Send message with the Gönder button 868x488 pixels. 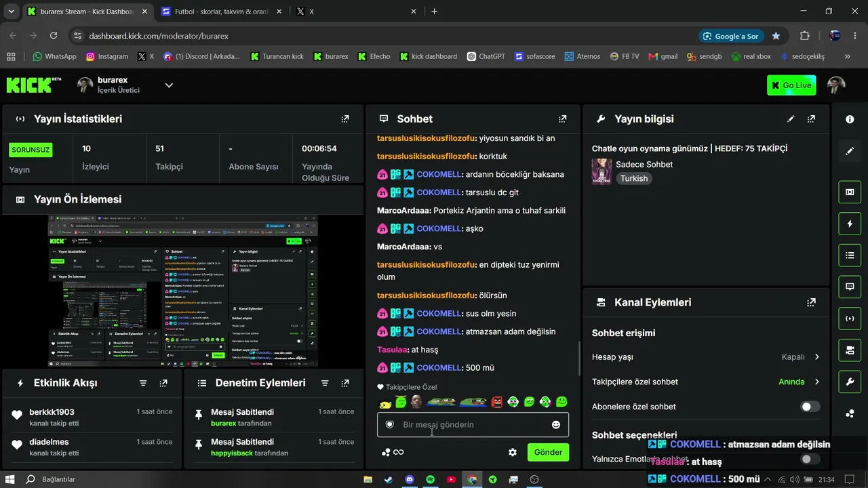pos(548,452)
